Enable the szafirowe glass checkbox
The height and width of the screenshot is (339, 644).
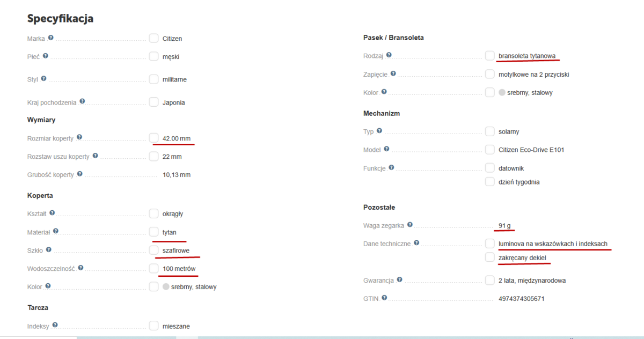tap(154, 250)
